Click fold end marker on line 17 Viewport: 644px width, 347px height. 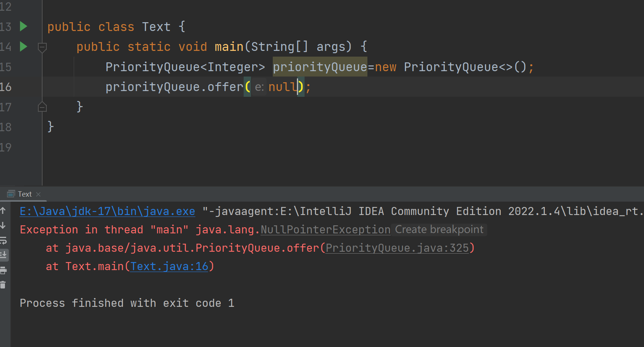[x=42, y=107]
